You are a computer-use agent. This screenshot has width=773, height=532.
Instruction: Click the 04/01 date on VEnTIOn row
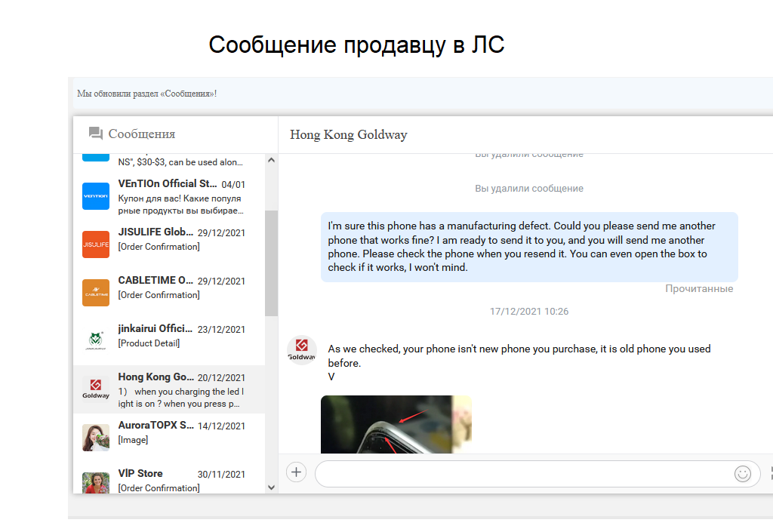[x=233, y=185]
